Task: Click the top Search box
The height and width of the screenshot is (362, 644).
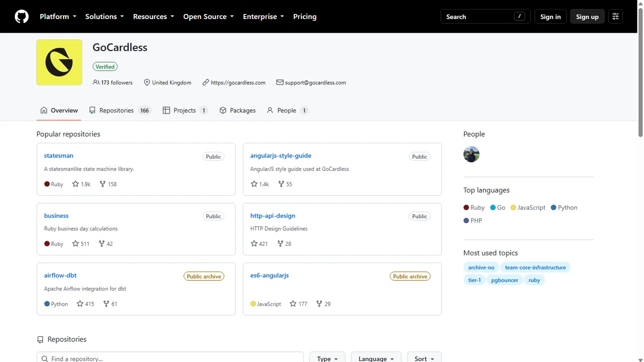Action: pyautogui.click(x=486, y=17)
